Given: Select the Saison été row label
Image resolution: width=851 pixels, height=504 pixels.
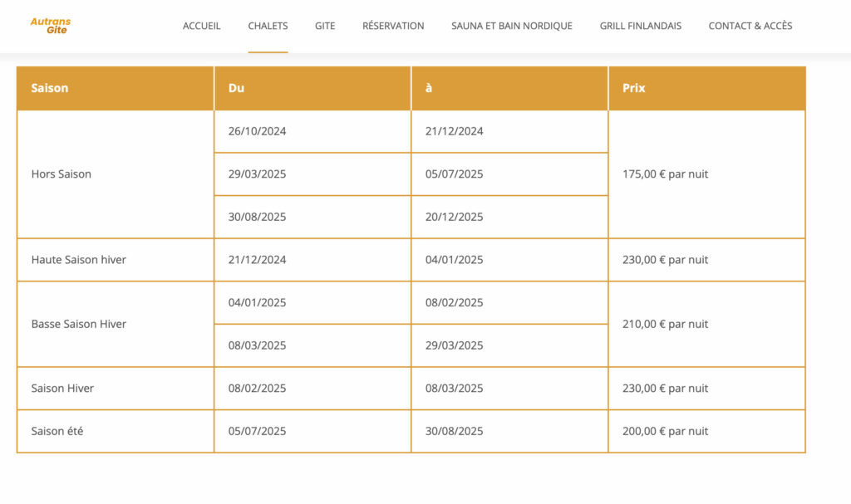Looking at the screenshot, I should (x=57, y=431).
